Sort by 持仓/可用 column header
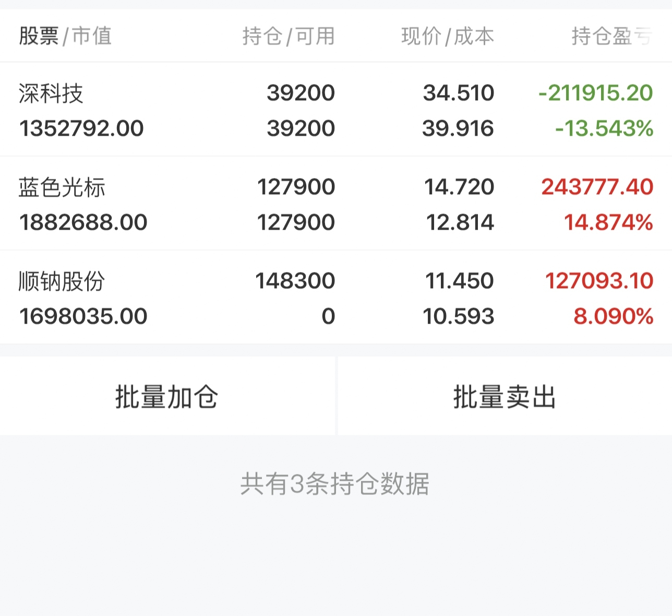This screenshot has width=672, height=616. coord(289,36)
